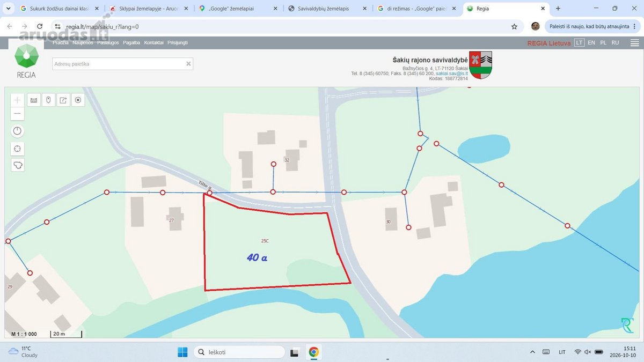
Task: Open the Windows Start menu
Action: point(182,352)
